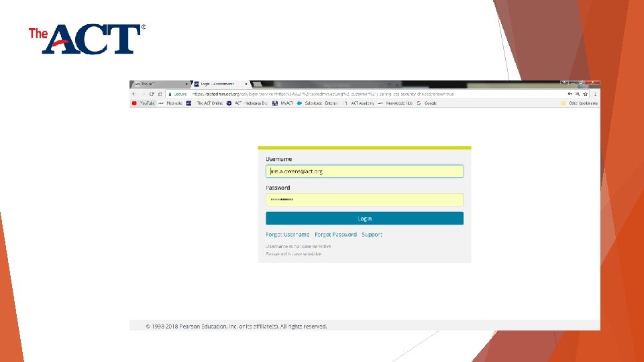644x362 pixels.
Task: Open the Knowledge Hub bookmark
Action: tap(395, 103)
